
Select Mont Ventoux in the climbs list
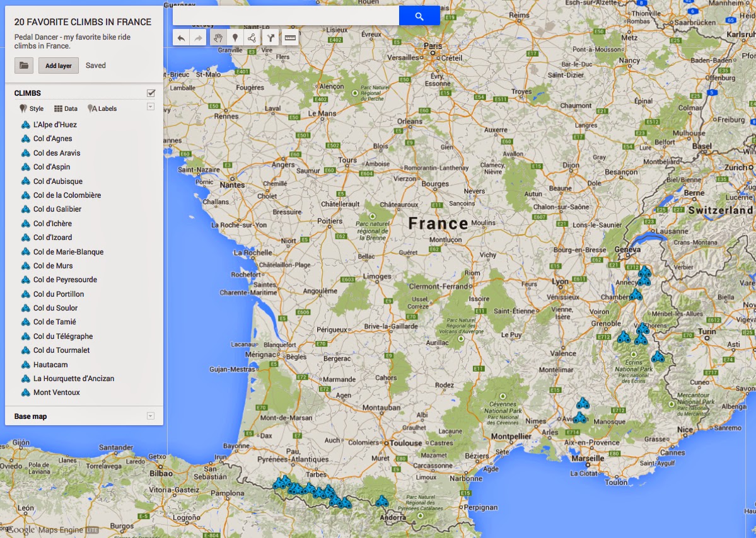[55, 392]
